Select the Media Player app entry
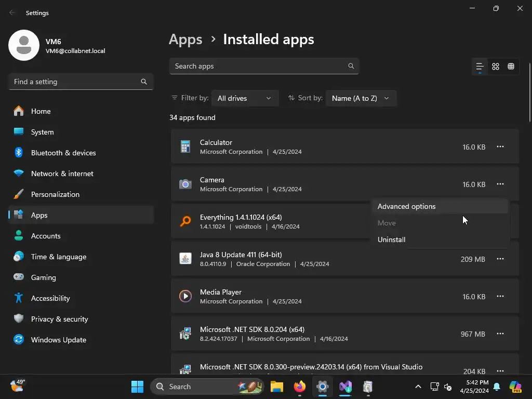This screenshot has height=399, width=532. click(345, 296)
